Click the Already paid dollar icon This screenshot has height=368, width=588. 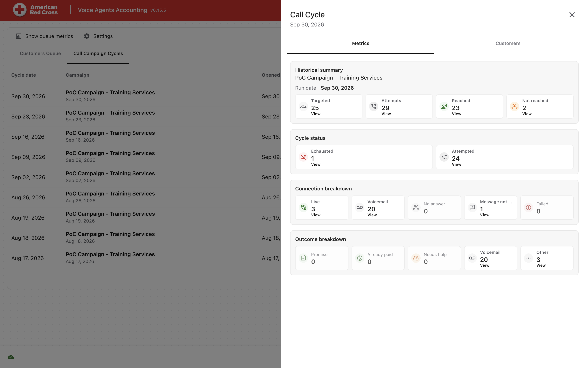[360, 258]
